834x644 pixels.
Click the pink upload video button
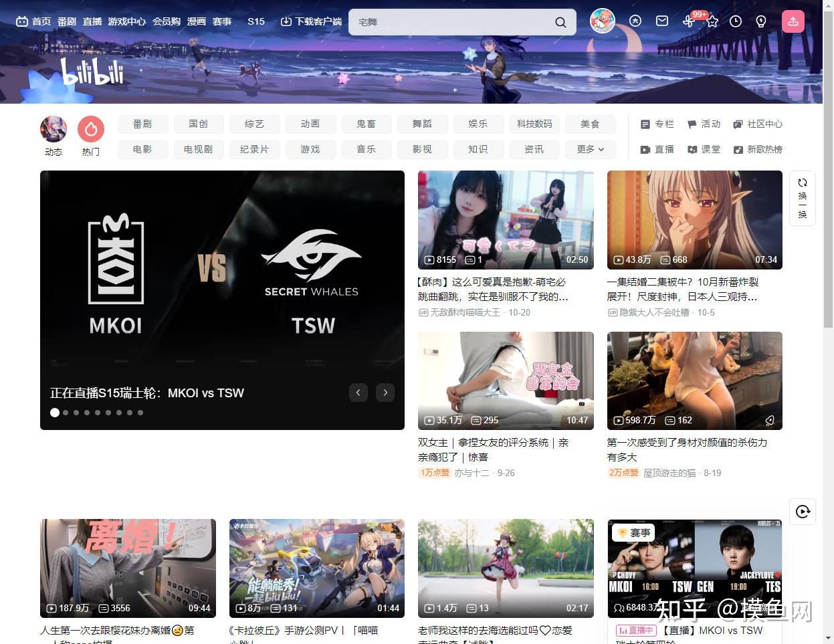click(x=793, y=21)
